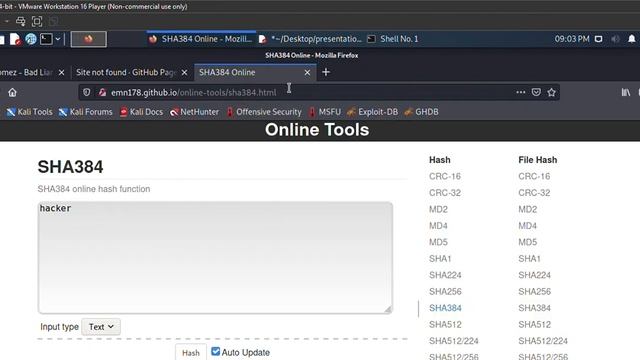This screenshot has height=360, width=640.
Task: Open Kali Docs bookmark
Action: pyautogui.click(x=141, y=112)
